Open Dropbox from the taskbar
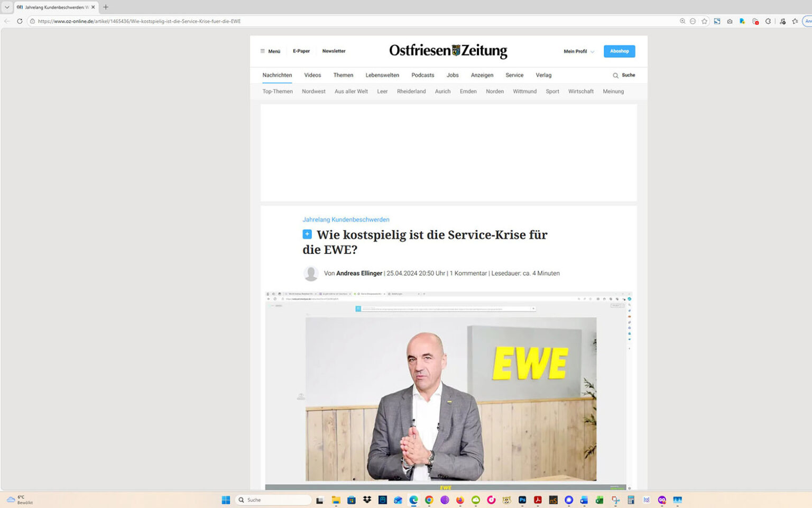Viewport: 812px width, 508px height. coord(367,500)
